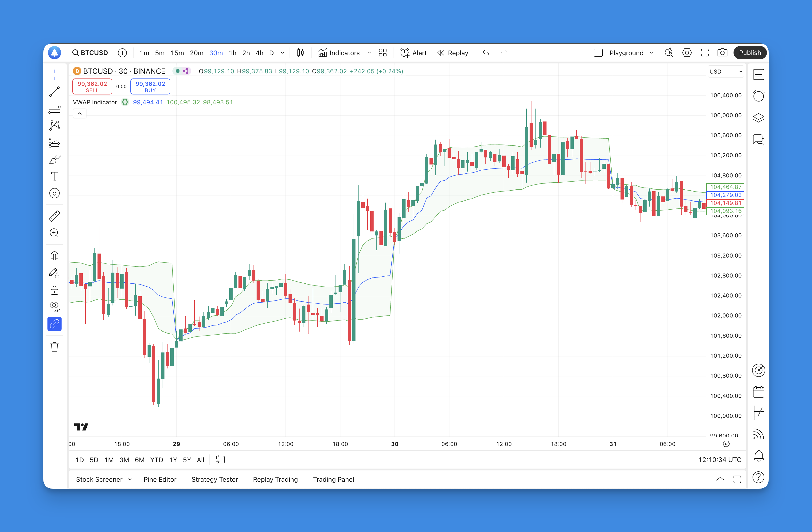Screen dimensions: 812x532
Task: Open the Indicators dialog
Action: click(x=339, y=53)
